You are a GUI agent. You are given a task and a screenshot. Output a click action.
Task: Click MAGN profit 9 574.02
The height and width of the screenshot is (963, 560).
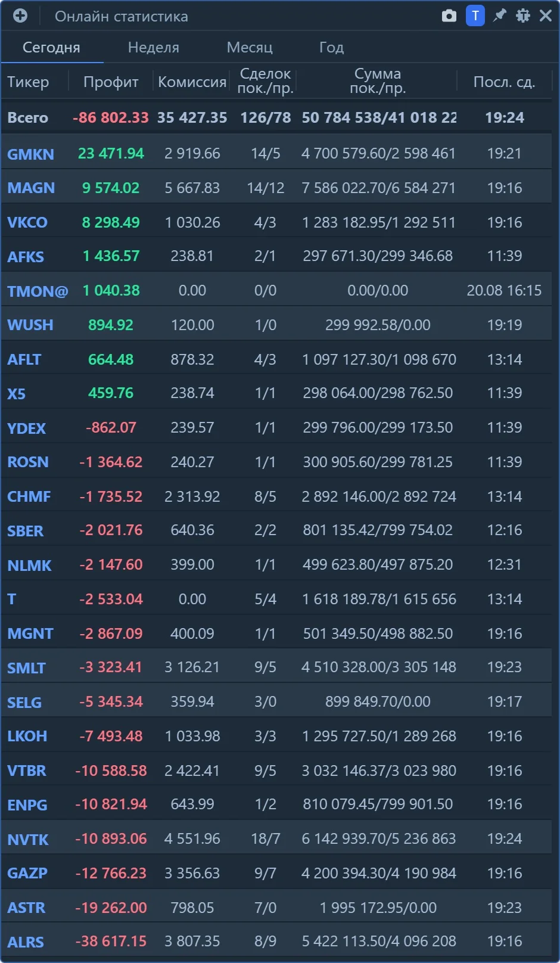coord(111,188)
